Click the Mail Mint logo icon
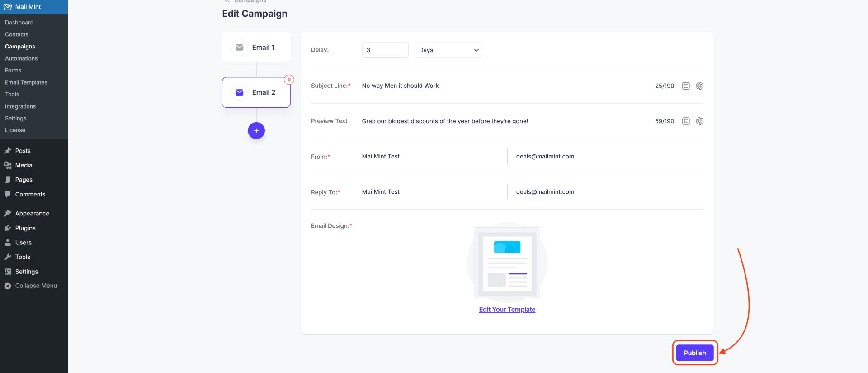Image resolution: width=868 pixels, height=373 pixels. point(8,7)
